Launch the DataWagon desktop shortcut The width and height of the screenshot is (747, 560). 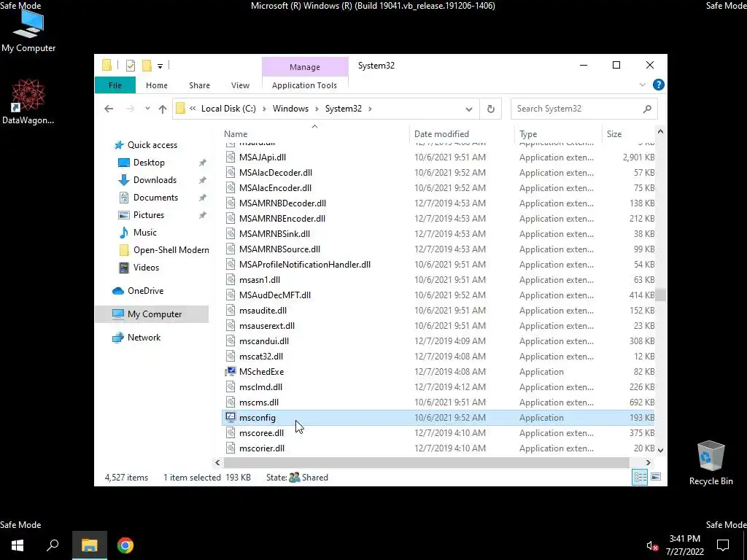click(x=28, y=101)
